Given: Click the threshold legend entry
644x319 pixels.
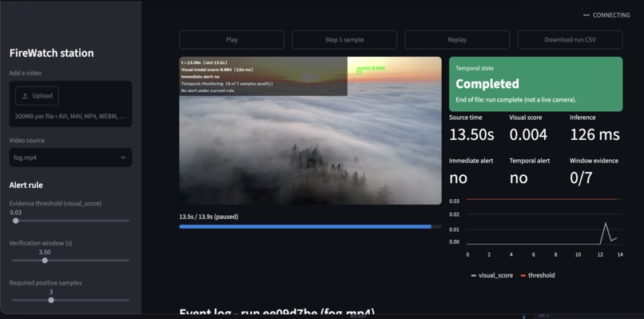Looking at the screenshot, I should (538, 275).
